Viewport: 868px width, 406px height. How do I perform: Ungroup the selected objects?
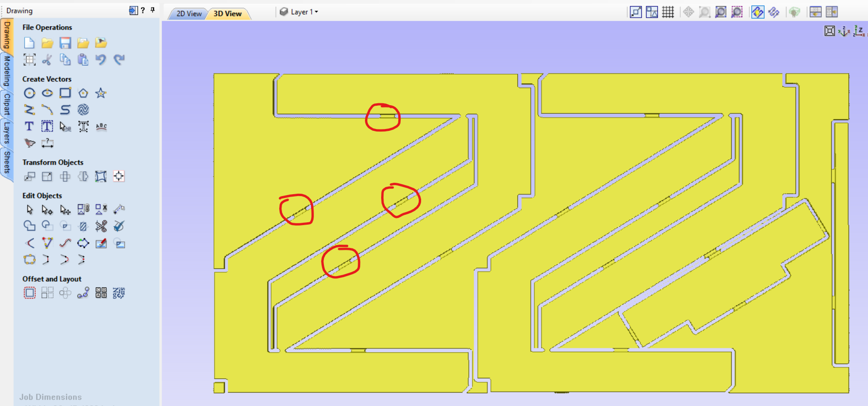pyautogui.click(x=101, y=209)
